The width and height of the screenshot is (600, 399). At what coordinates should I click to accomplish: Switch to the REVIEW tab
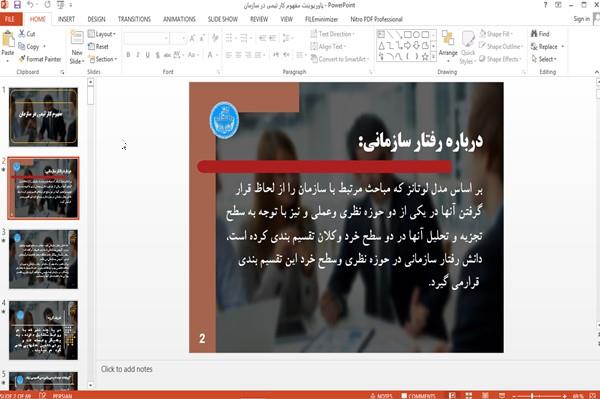[x=259, y=19]
